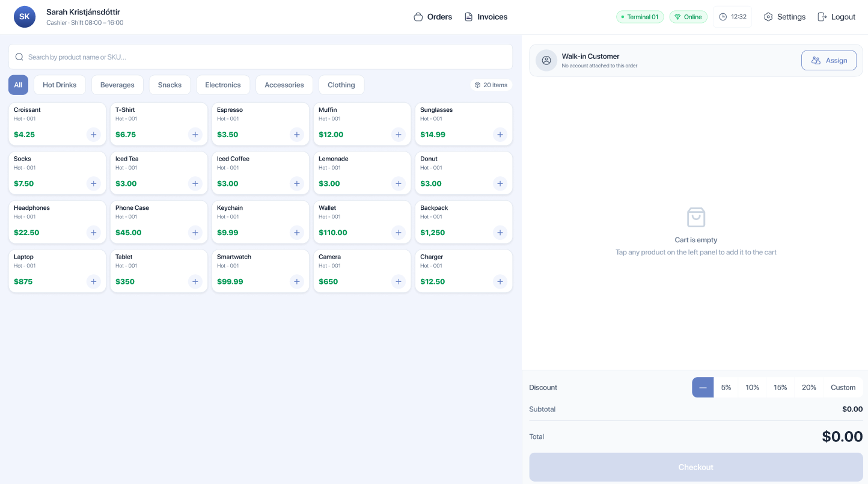
Task: Open the Orders menu
Action: coord(433,17)
